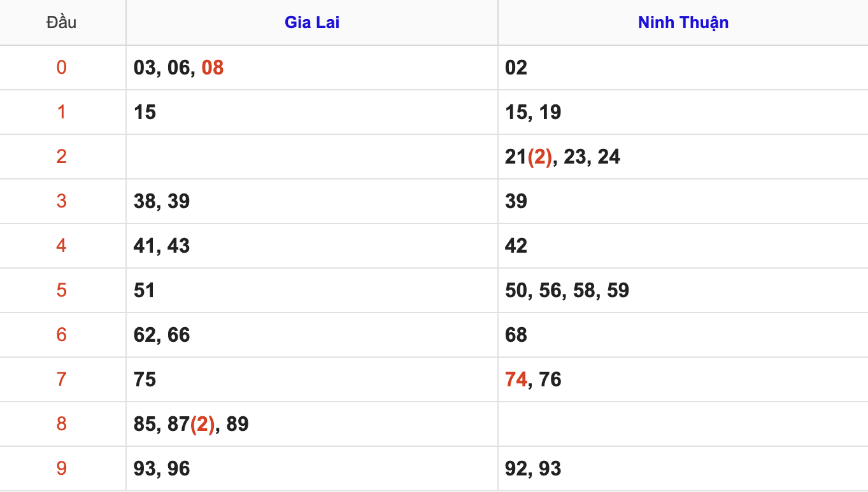
Task: Open the Gia Lai column header link
Action: [x=311, y=23]
